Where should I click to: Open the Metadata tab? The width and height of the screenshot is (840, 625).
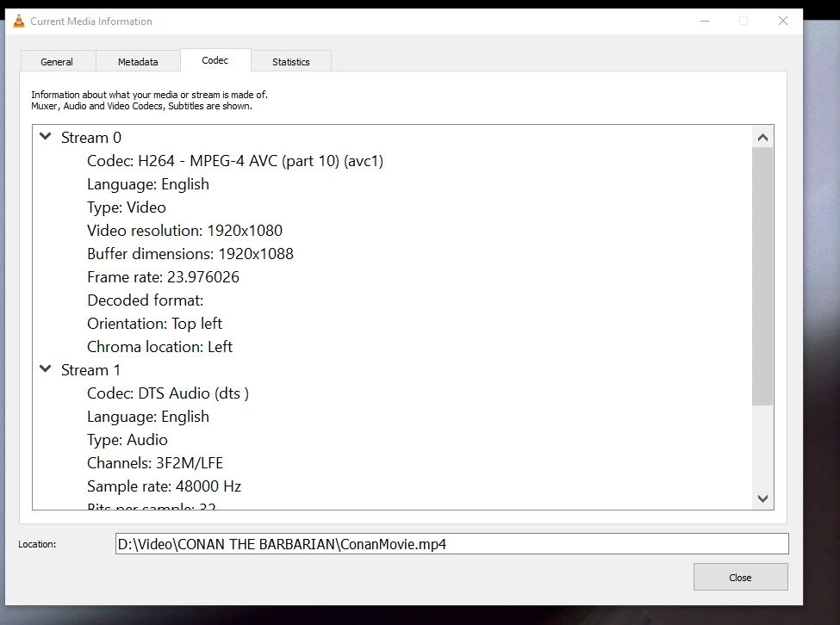pos(138,61)
